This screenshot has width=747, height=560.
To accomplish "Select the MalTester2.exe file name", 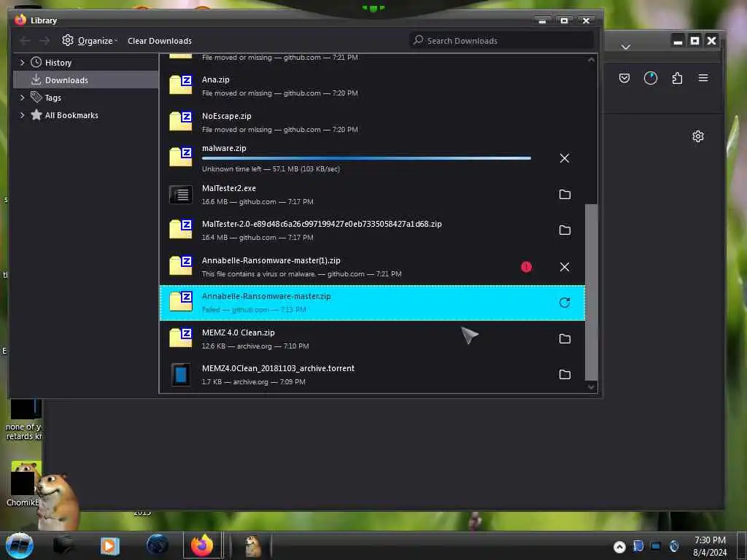I will 228,188.
